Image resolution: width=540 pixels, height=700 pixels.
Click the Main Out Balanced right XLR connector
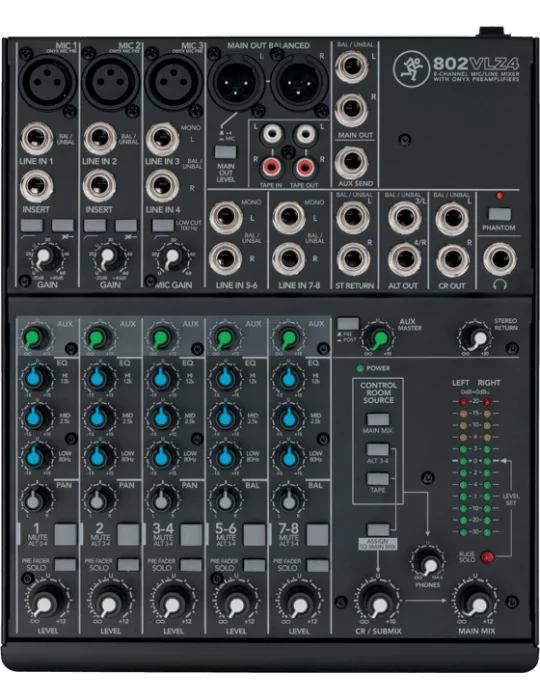click(x=299, y=83)
